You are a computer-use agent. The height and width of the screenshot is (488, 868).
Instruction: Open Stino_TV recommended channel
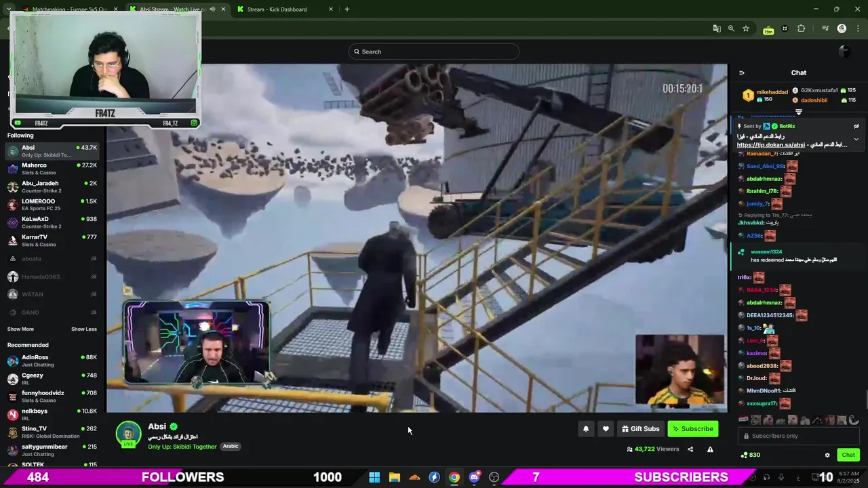pyautogui.click(x=53, y=432)
